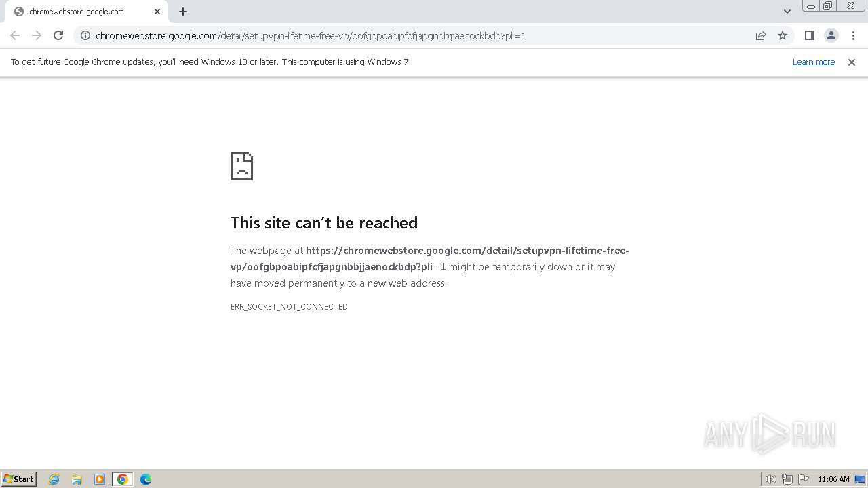Select the ERR_SOCKET_NOT_CONNECTED text

[289, 307]
